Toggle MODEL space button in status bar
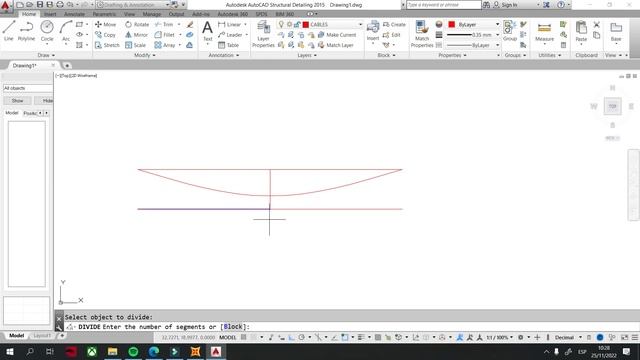Viewport: 640px width, 360px height. (x=227, y=338)
